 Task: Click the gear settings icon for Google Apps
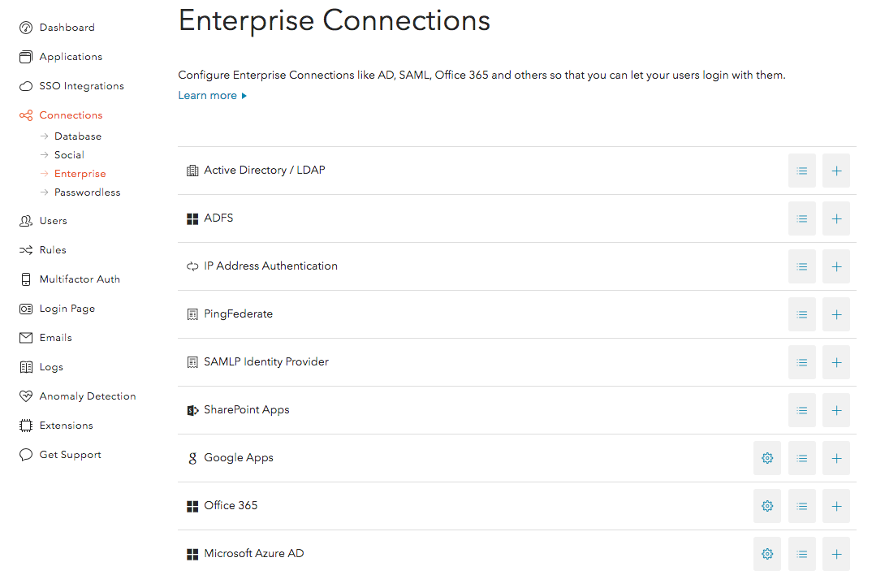click(767, 458)
